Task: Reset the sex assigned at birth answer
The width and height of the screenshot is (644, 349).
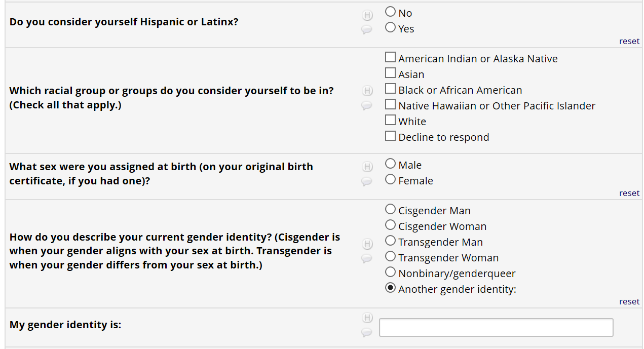Action: coord(629,193)
